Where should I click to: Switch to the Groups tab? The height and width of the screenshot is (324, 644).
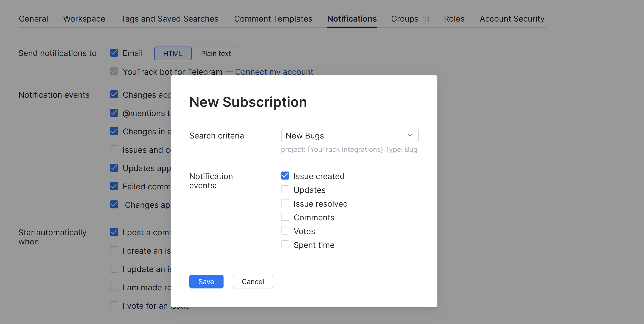(404, 19)
